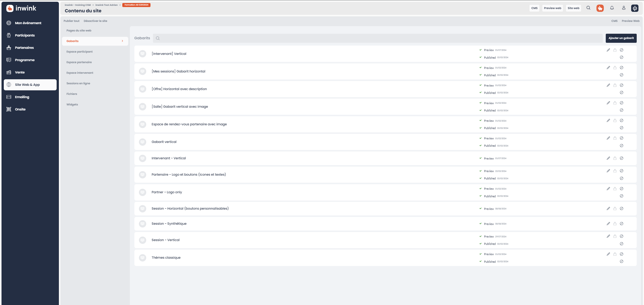Click Publier tout

[71, 21]
